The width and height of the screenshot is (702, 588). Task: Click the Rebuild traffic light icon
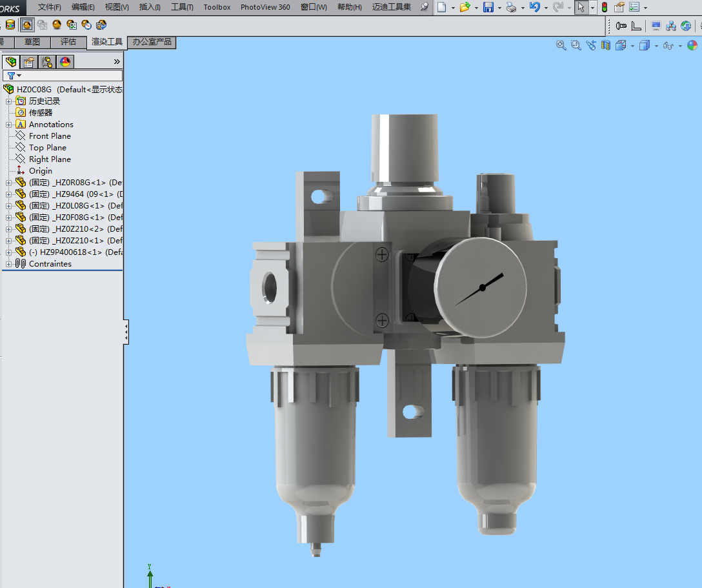point(604,7)
